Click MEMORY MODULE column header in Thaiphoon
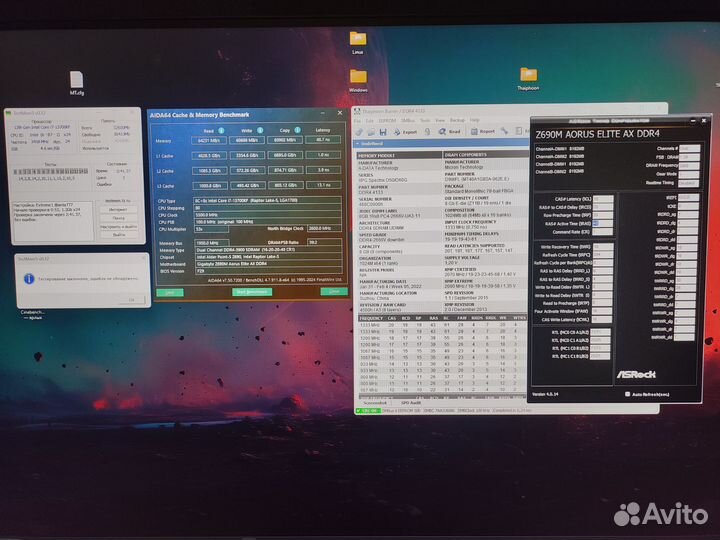This screenshot has height=540, width=720. coord(399,156)
